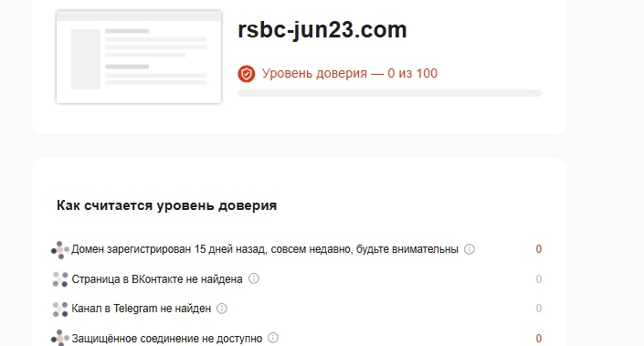The image size is (644, 346).
Task: Click the dots icon beside domain registration row
Action: 60,250
